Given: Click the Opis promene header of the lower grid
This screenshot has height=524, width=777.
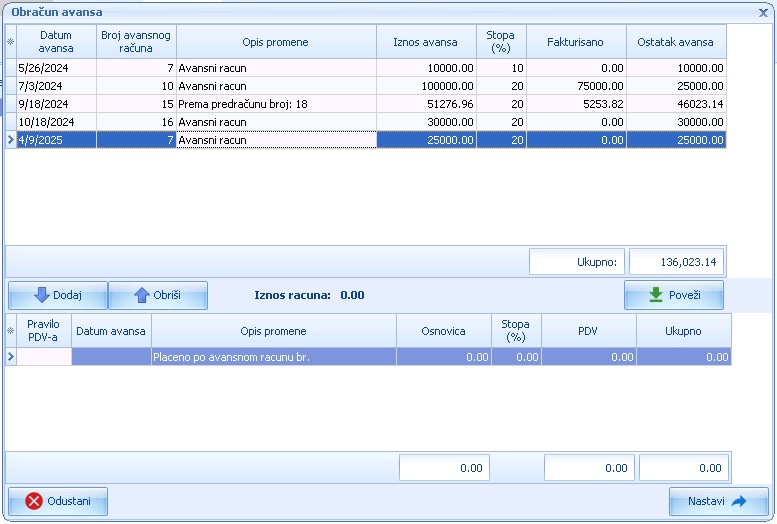Looking at the screenshot, I should point(274,331).
